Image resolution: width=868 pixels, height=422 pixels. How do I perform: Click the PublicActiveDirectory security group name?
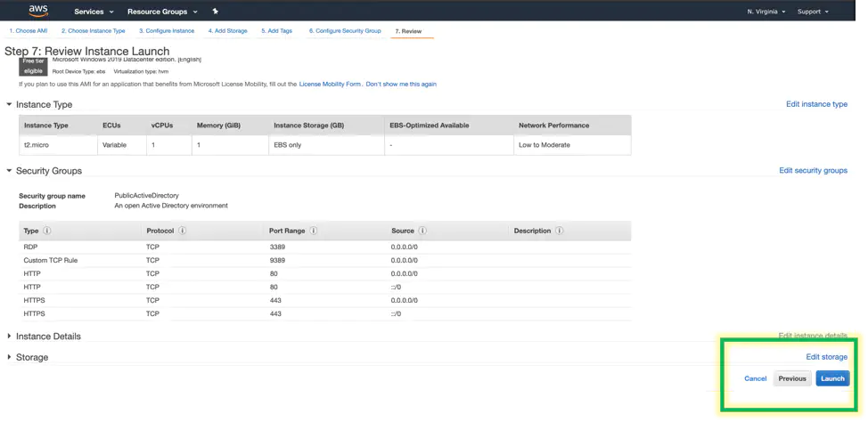147,195
